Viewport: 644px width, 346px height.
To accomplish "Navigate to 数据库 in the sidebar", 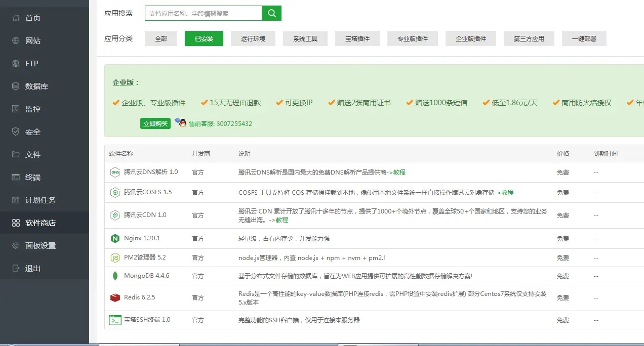I will (x=45, y=86).
